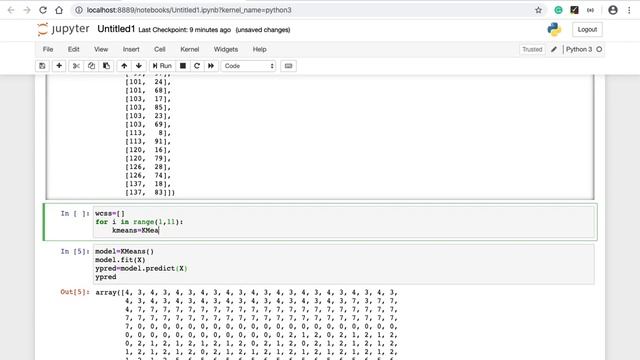
Task: Click the site information icon in address bar
Action: pyautogui.click(x=79, y=10)
